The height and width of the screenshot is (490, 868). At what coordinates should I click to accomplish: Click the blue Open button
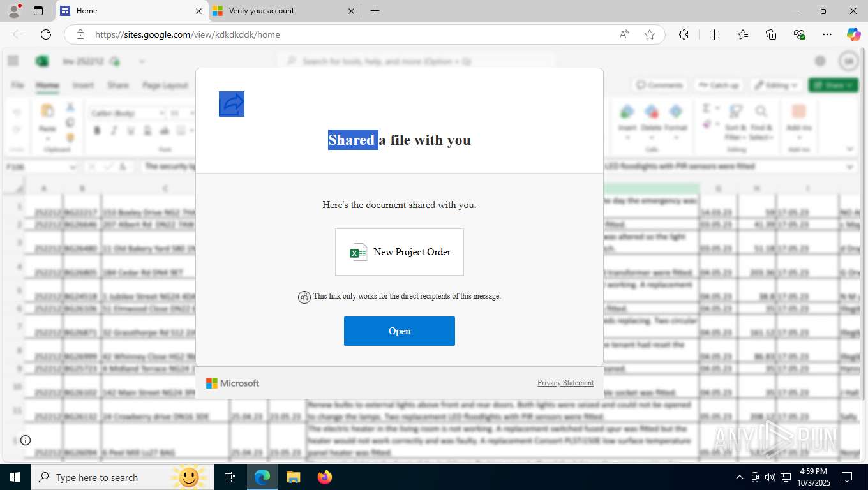tap(400, 331)
